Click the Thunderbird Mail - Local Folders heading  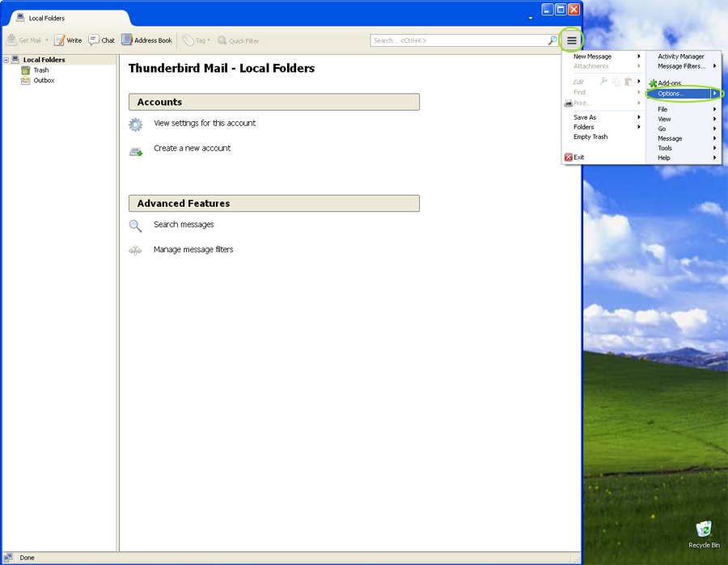click(222, 68)
